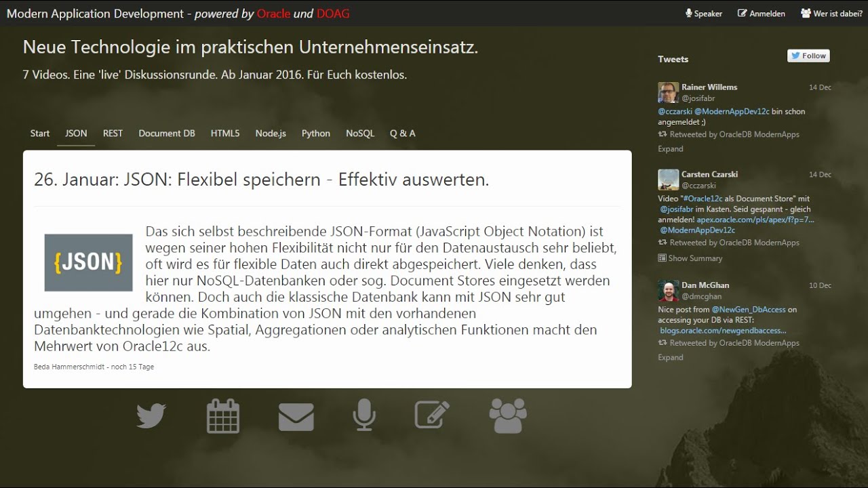Open the Node.js tab

coord(271,134)
